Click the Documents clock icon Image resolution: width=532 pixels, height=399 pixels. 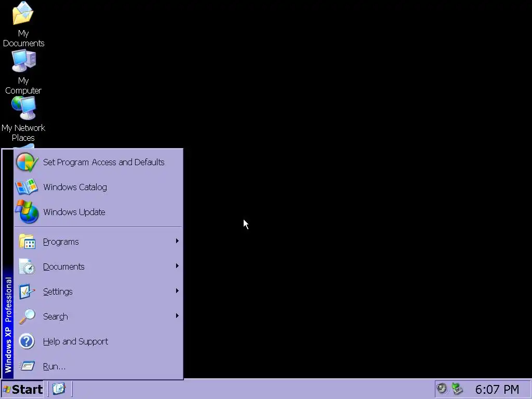click(x=27, y=267)
